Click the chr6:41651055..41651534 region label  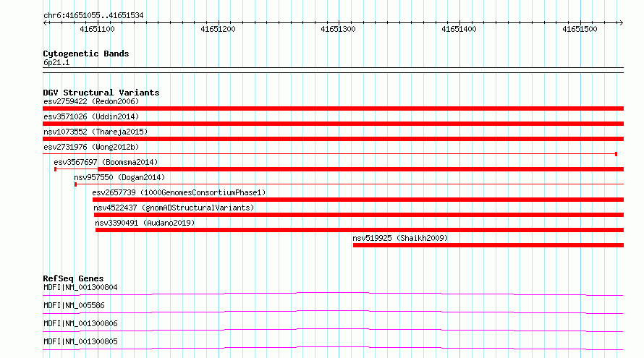[x=93, y=16]
